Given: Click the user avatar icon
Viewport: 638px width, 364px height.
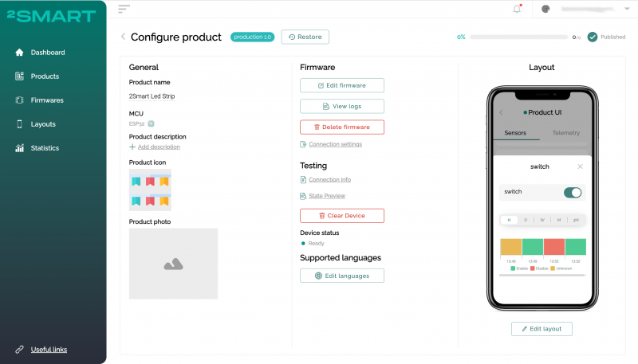Looking at the screenshot, I should click(x=545, y=9).
